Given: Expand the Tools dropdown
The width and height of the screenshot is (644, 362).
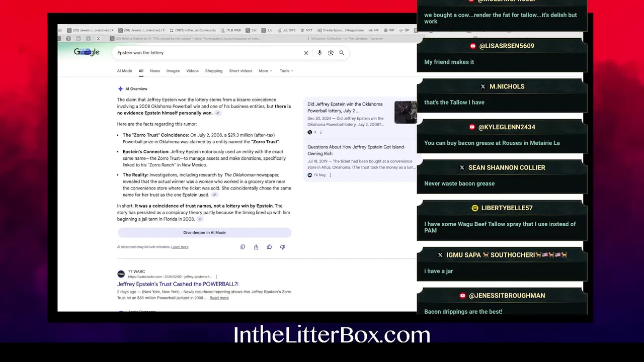Looking at the screenshot, I should tap(286, 71).
